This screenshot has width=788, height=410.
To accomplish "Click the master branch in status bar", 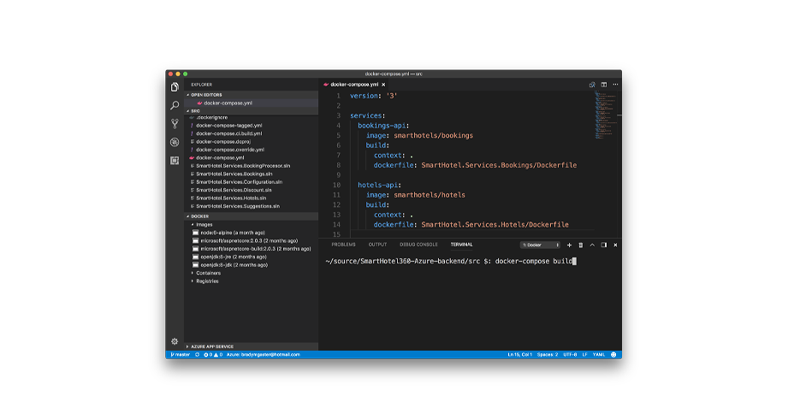I will click(x=180, y=354).
